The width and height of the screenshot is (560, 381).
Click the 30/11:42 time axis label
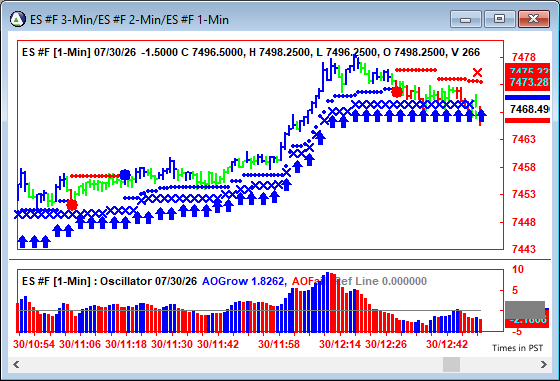tap(218, 344)
